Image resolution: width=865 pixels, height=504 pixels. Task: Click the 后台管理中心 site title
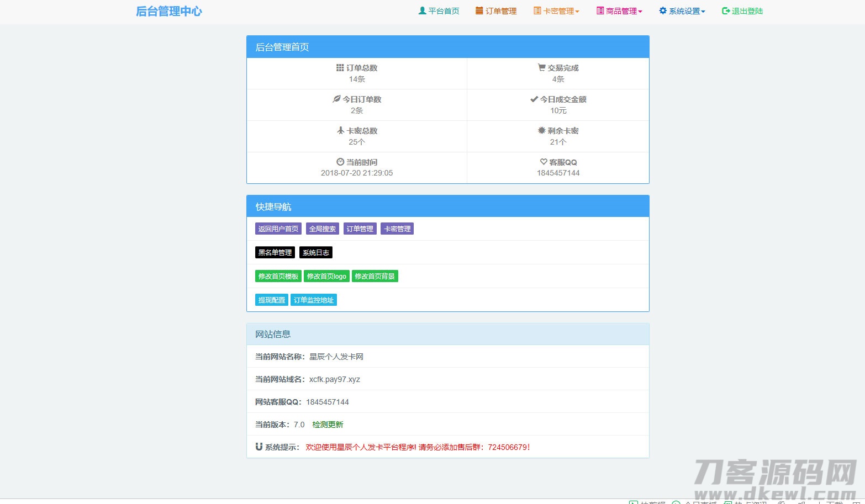coord(168,11)
